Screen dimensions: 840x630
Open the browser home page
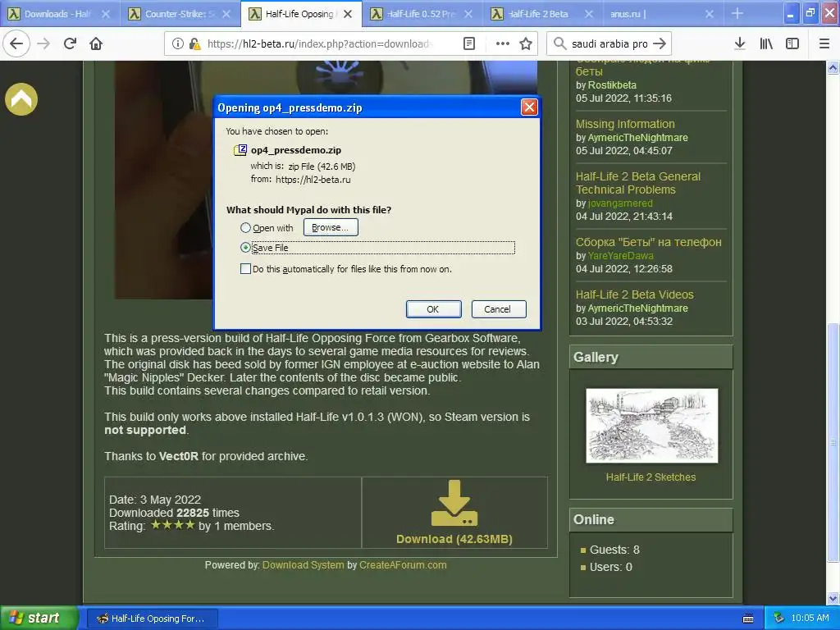tap(96, 43)
